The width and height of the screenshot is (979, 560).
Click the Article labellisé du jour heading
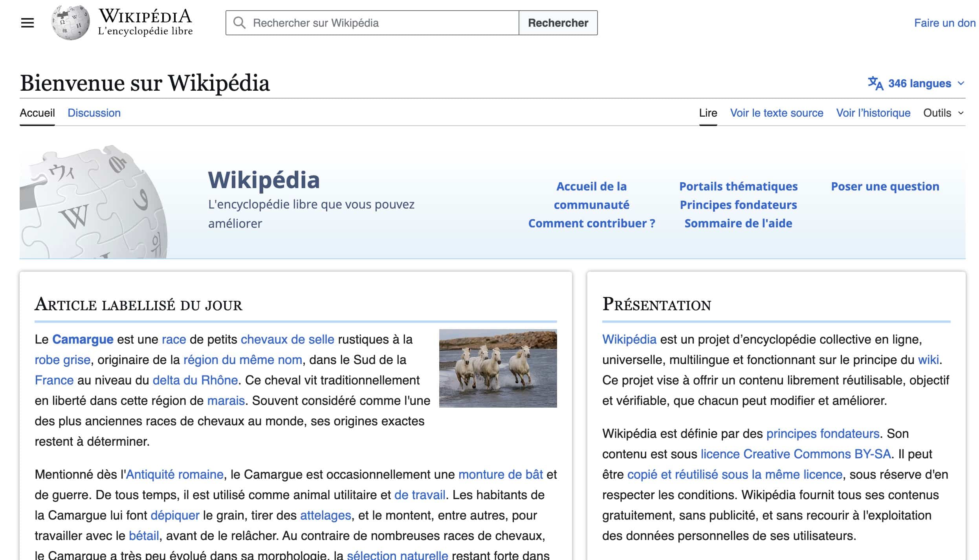138,305
